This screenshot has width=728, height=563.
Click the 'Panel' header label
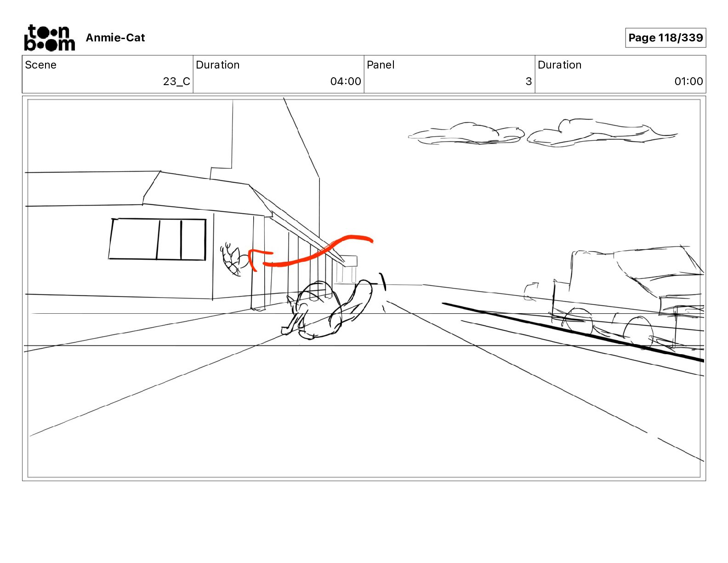click(x=381, y=65)
